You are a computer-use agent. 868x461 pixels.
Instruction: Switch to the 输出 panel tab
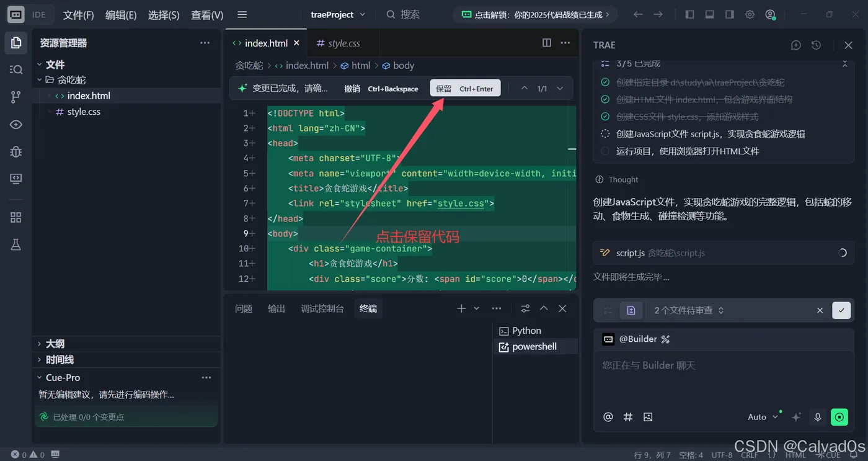(x=277, y=308)
